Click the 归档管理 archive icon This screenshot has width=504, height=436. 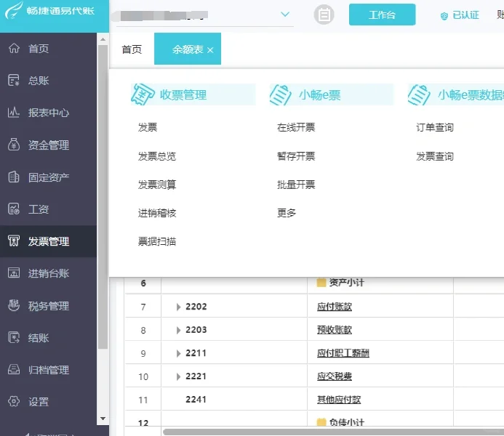point(14,370)
